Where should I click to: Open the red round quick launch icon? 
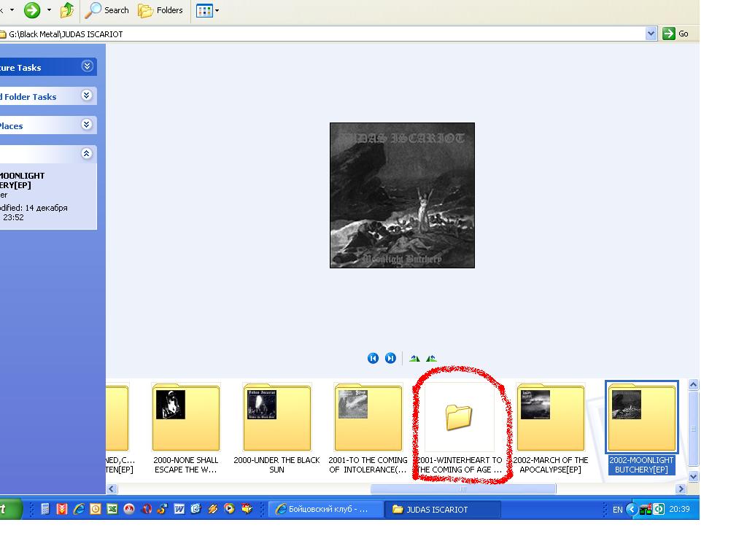129,509
